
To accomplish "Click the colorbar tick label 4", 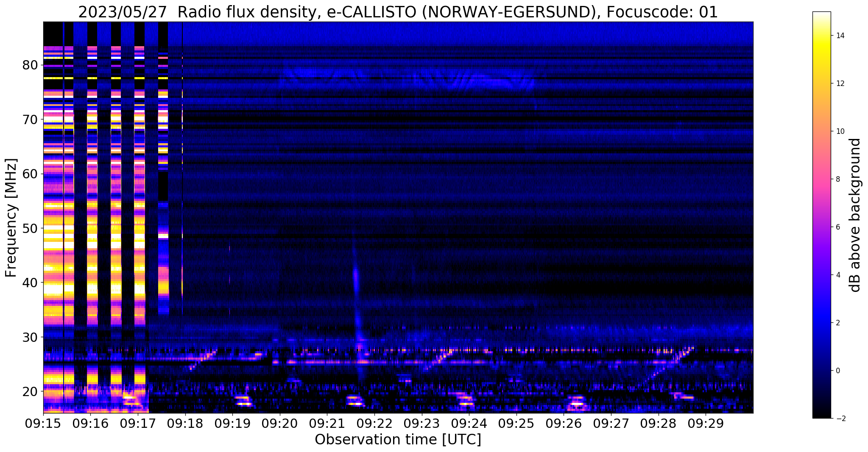I will (837, 275).
